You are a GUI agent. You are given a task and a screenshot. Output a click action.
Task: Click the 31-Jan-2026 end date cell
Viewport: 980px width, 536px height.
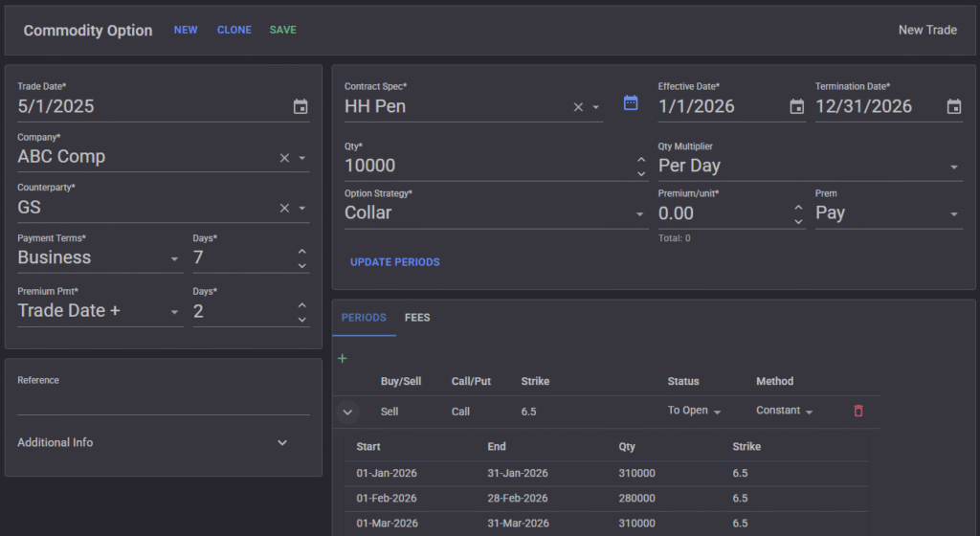[x=518, y=474]
